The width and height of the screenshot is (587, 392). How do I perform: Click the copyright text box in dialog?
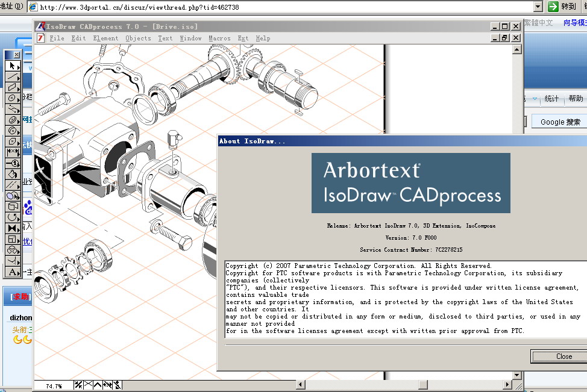pos(406,299)
